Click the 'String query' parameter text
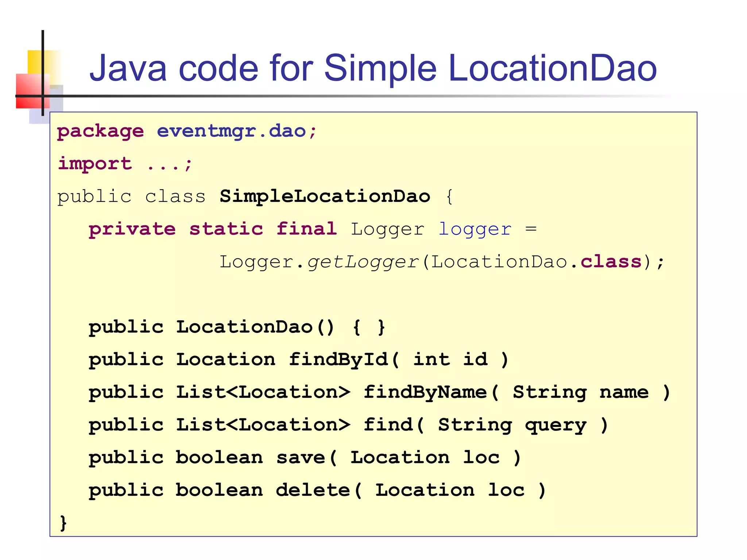 coord(512,425)
